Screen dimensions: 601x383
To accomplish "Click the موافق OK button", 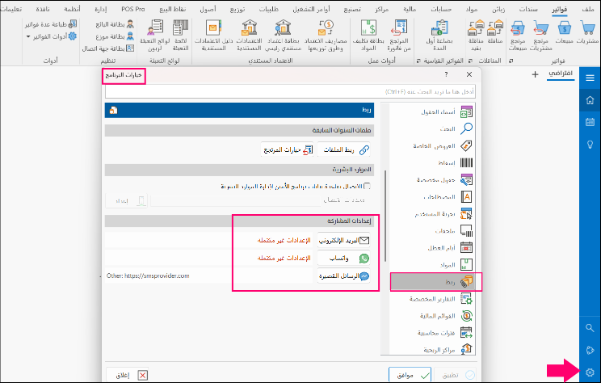I will 410,375.
